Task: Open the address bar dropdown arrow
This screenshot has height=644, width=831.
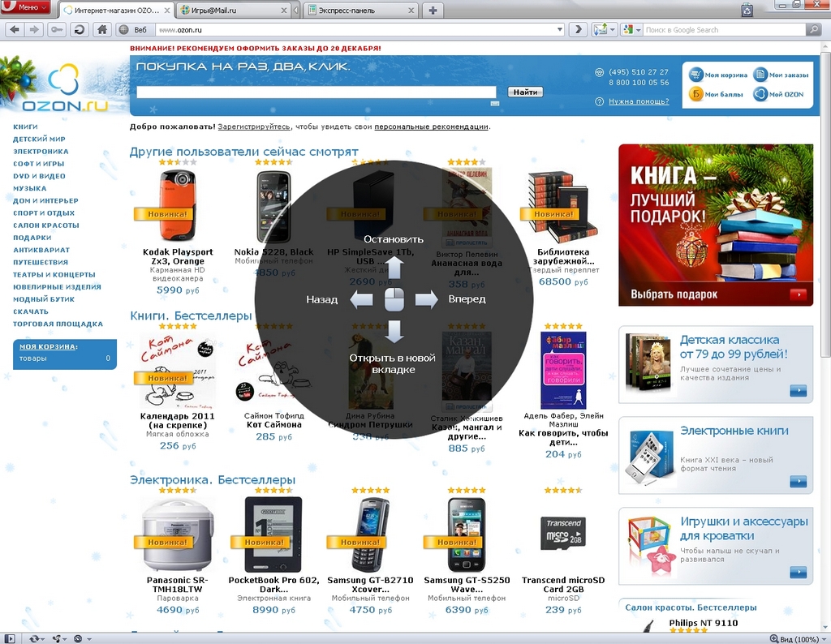Action: click(560, 29)
